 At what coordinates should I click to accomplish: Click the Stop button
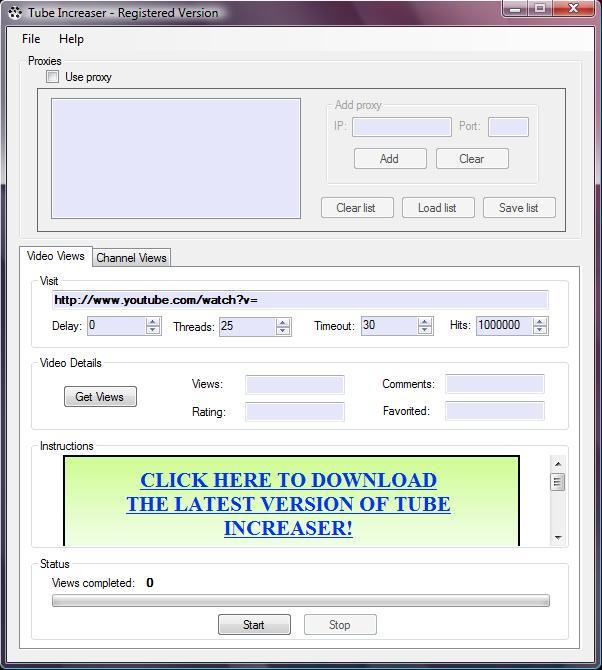(340, 625)
